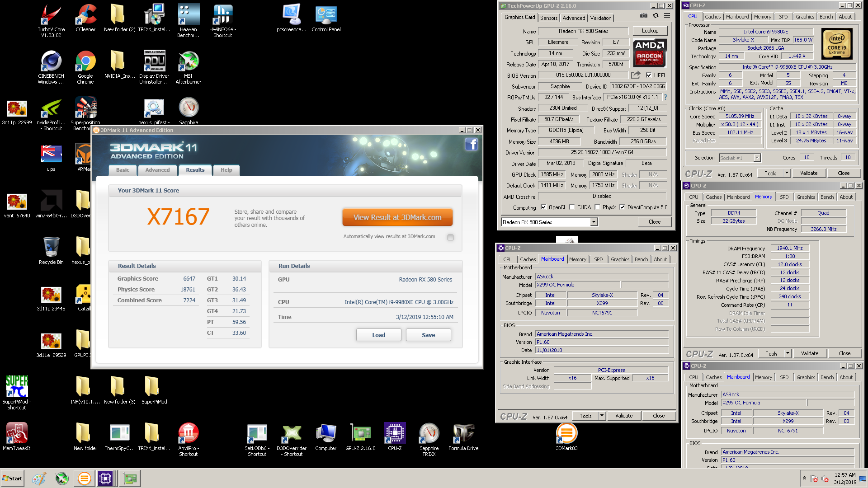
Task: Open the nvidiaProfile shortcut icon
Action: 51,113
